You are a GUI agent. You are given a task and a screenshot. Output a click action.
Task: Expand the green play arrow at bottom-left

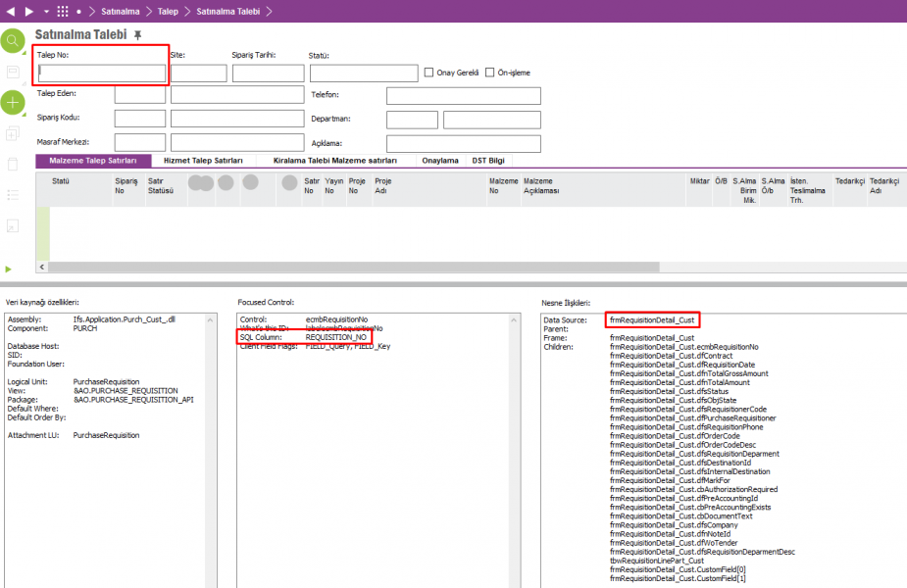(9, 269)
